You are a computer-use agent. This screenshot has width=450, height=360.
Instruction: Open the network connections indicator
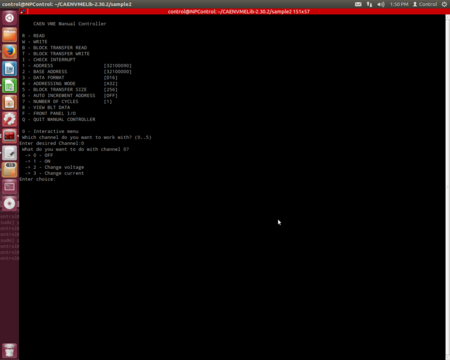369,4
